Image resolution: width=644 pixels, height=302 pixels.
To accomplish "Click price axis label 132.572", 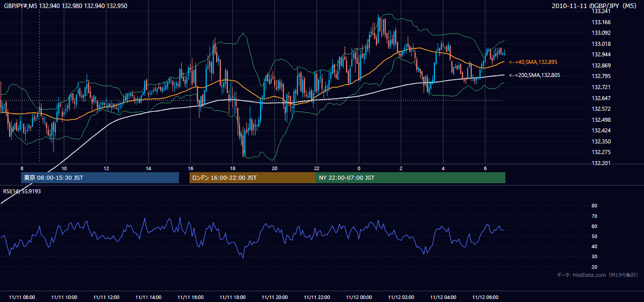I will pos(602,109).
